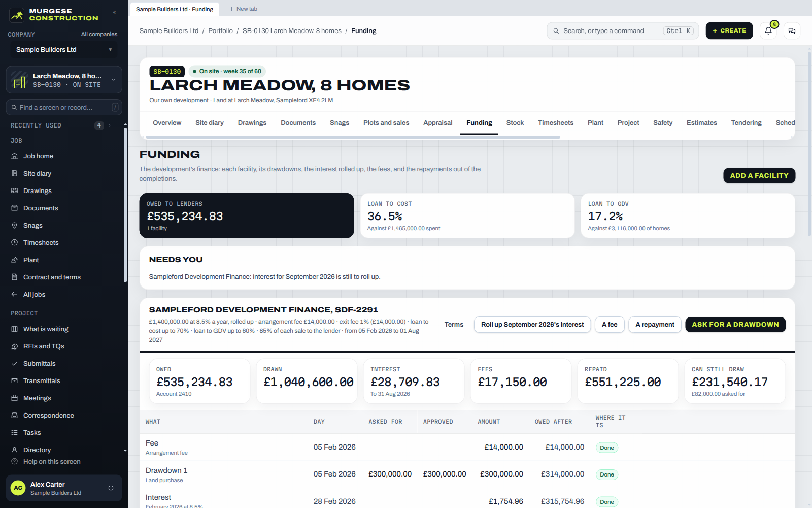Viewport: 812px width, 508px height.
Task: Click the A repayment button
Action: [655, 325]
